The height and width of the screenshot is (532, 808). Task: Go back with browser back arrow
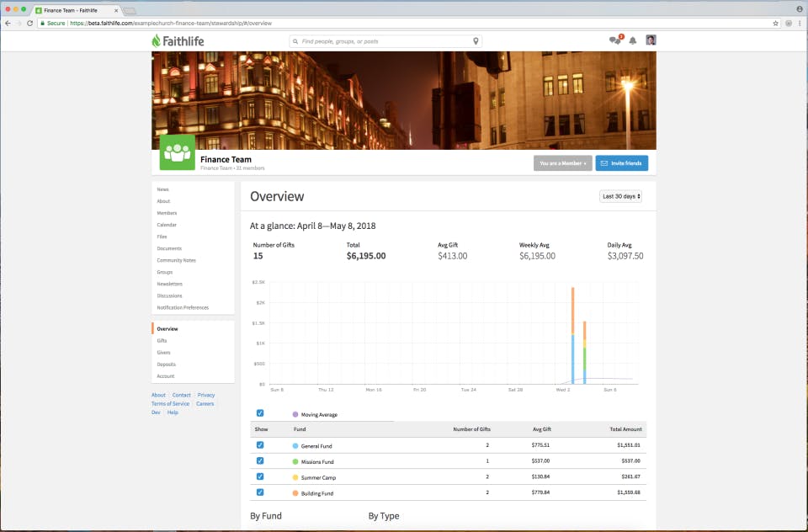[8, 24]
